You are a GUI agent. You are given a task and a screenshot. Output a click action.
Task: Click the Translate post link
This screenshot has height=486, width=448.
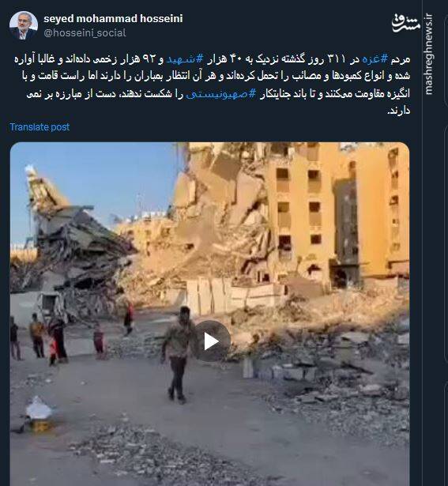40,126
